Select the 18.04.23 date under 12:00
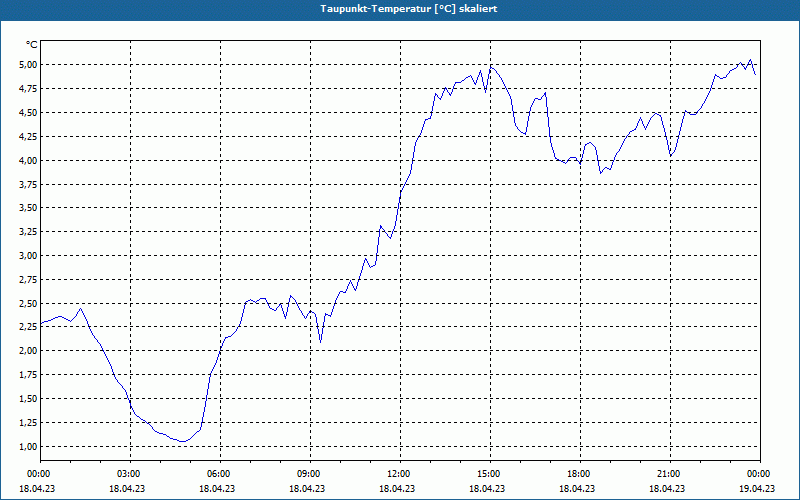 (x=397, y=489)
